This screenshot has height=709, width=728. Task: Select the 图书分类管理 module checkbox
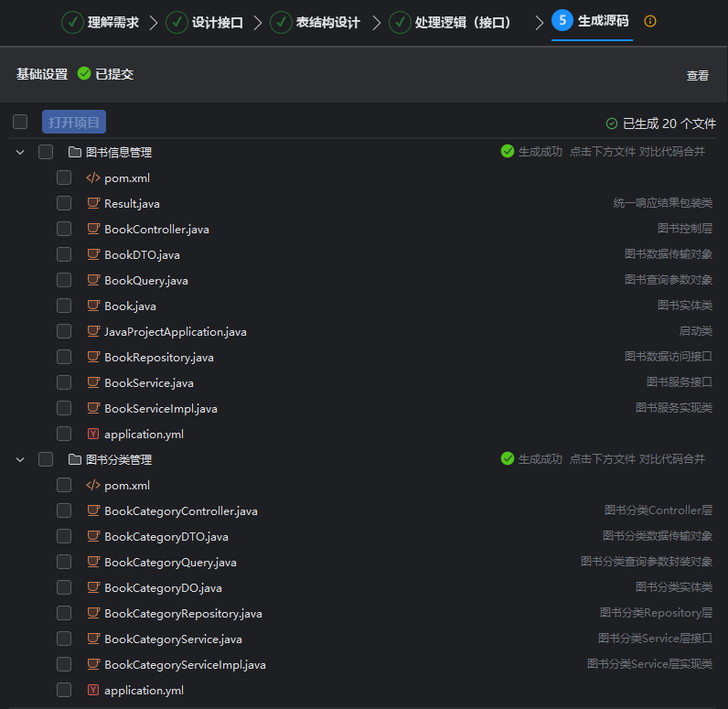pyautogui.click(x=46, y=460)
